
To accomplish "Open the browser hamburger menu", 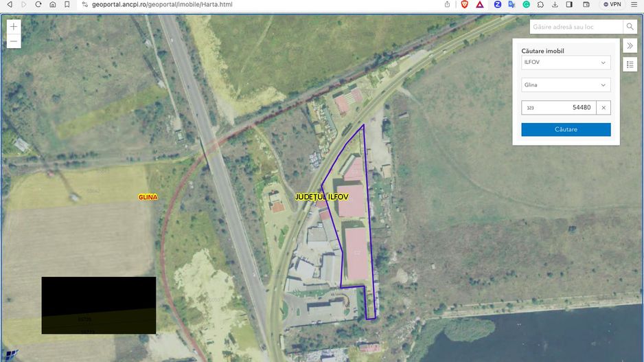I will point(634,4).
